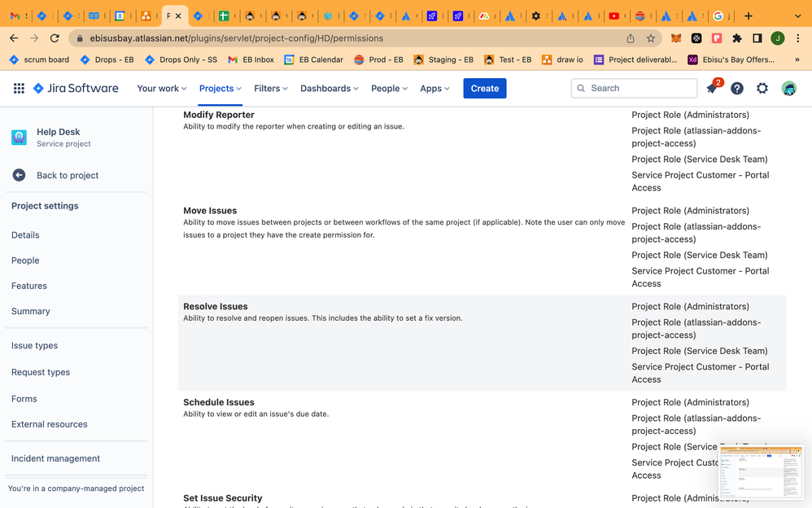Open People in project settings sidebar
Image resolution: width=812 pixels, height=508 pixels.
pos(25,261)
